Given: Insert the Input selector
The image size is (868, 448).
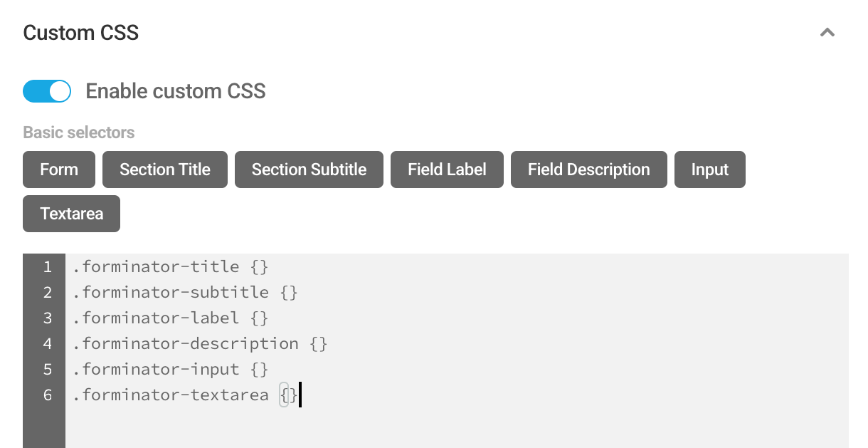Looking at the screenshot, I should tap(709, 170).
